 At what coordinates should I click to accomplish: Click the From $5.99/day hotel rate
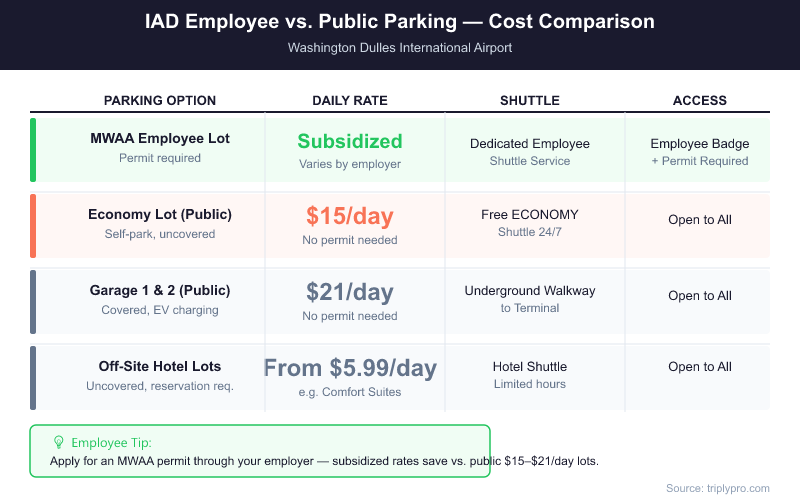pyautogui.click(x=350, y=367)
